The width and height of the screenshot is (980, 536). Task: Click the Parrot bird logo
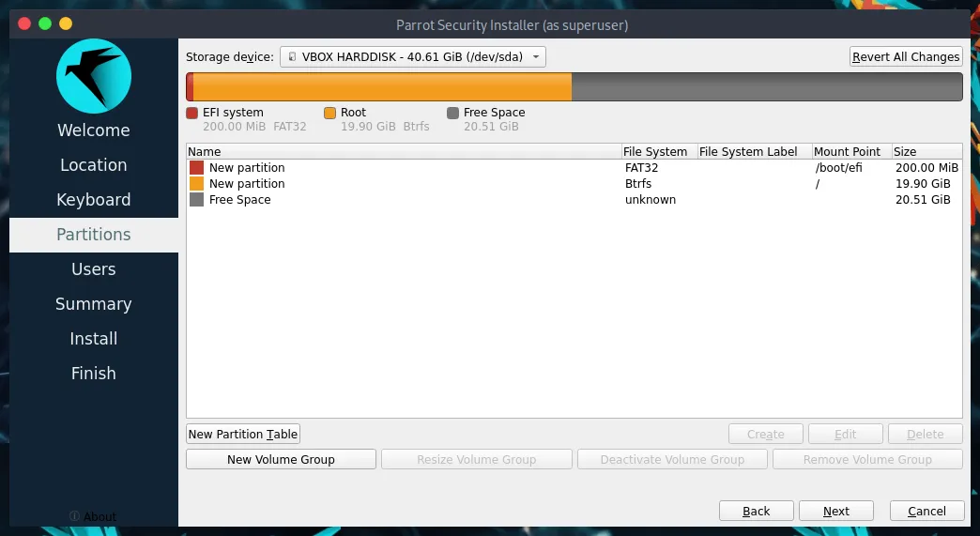pyautogui.click(x=94, y=76)
